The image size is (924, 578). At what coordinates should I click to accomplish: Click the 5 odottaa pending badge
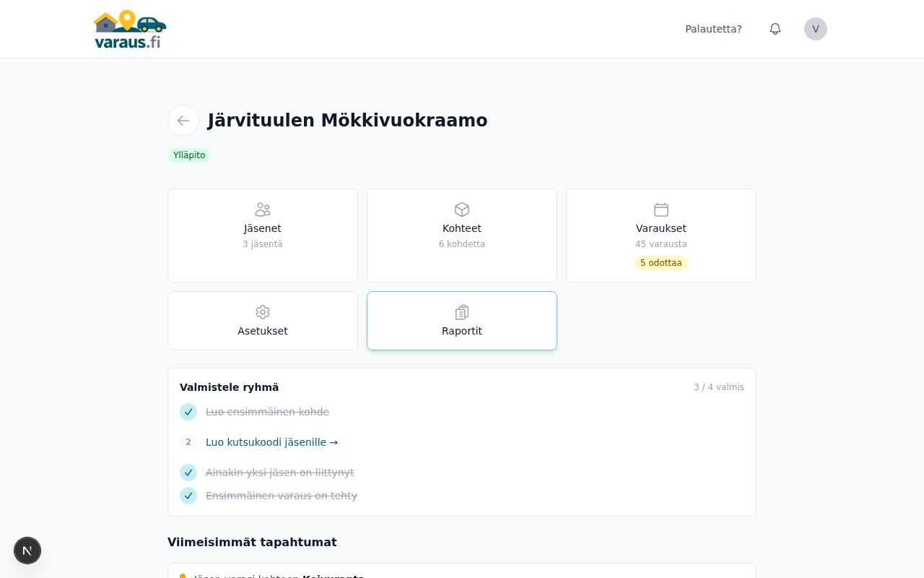661,263
